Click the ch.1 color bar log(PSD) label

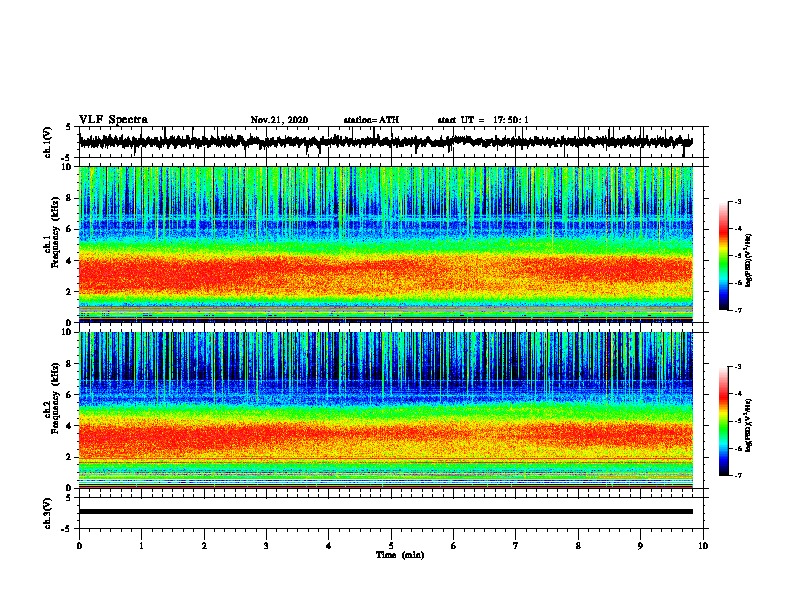(x=749, y=260)
